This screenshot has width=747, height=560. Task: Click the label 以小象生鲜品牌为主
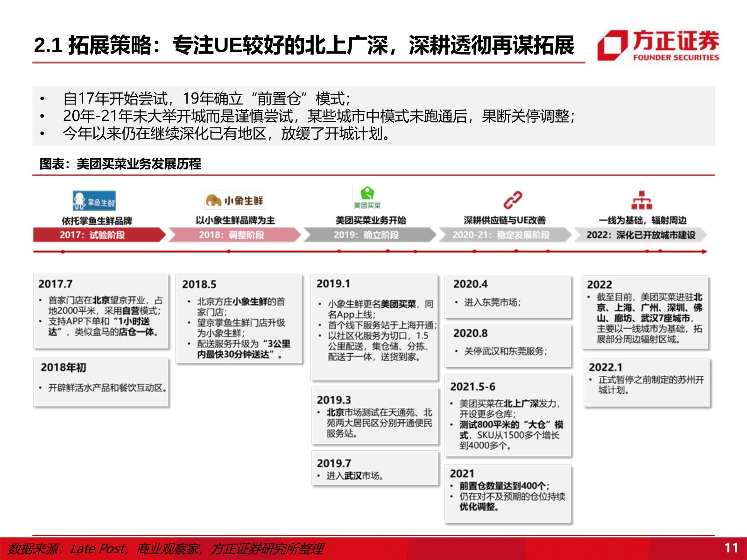coord(235,220)
